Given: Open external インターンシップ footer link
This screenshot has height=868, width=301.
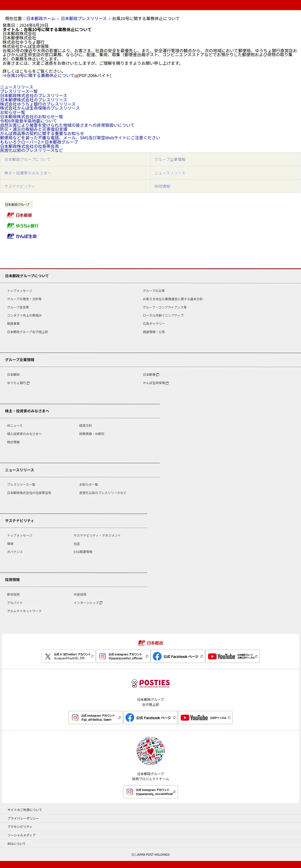Looking at the screenshot, I should coord(88,602).
